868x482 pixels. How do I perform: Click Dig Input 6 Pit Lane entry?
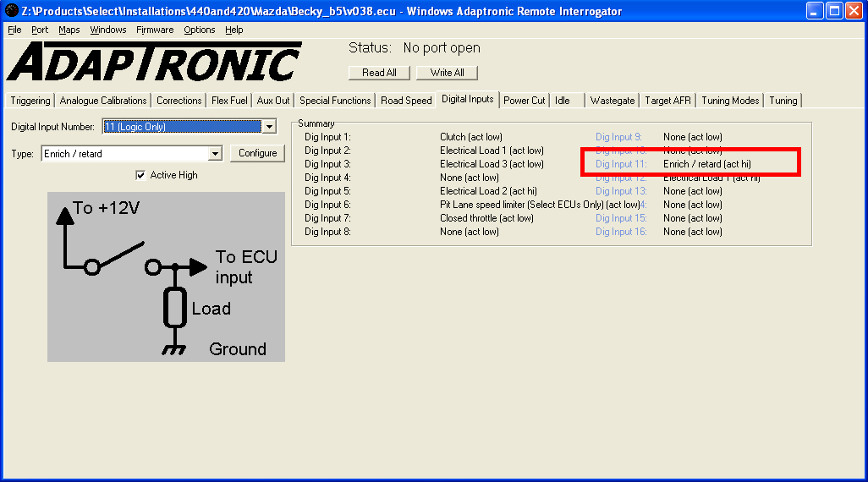[x=540, y=205]
